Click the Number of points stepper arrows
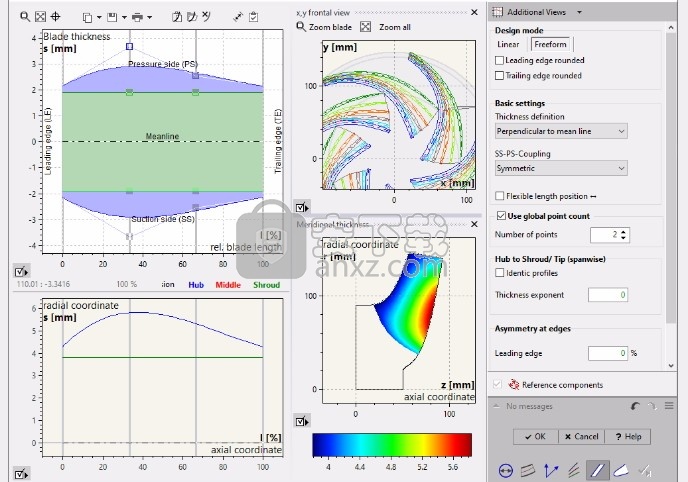Screen dimensions: 688x482 [624, 235]
